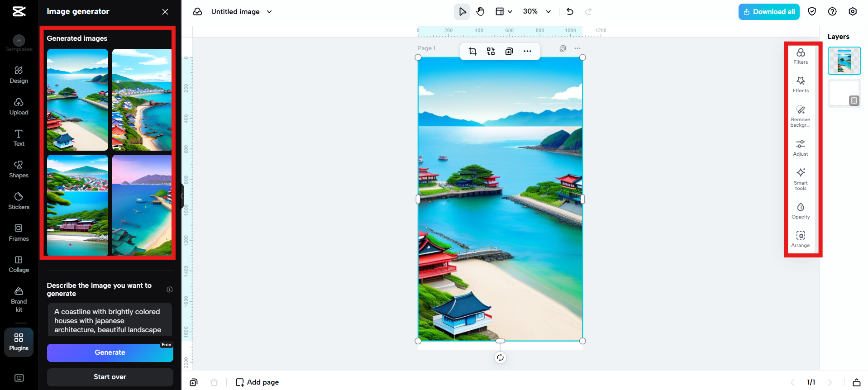The width and height of the screenshot is (868, 390).
Task: Click the Start over button
Action: pyautogui.click(x=110, y=377)
